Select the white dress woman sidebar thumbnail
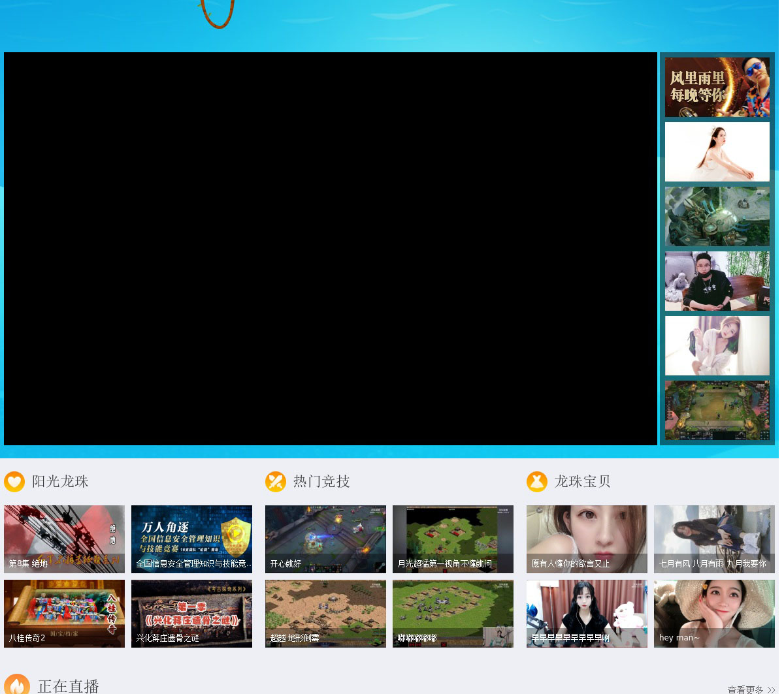Viewport: 784px width, 694px height. (717, 152)
